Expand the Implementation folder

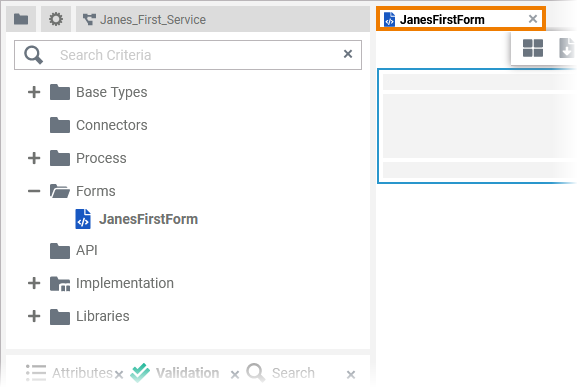tap(34, 283)
